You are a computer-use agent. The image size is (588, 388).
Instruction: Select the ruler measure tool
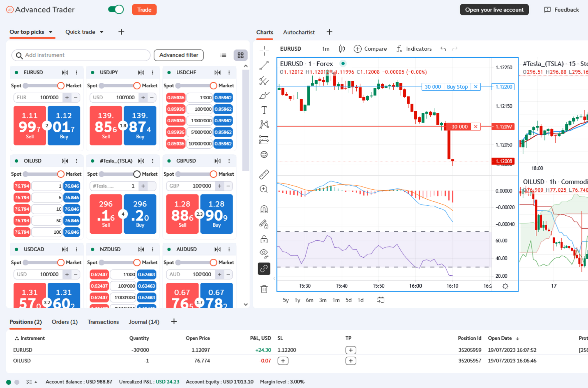(x=264, y=174)
